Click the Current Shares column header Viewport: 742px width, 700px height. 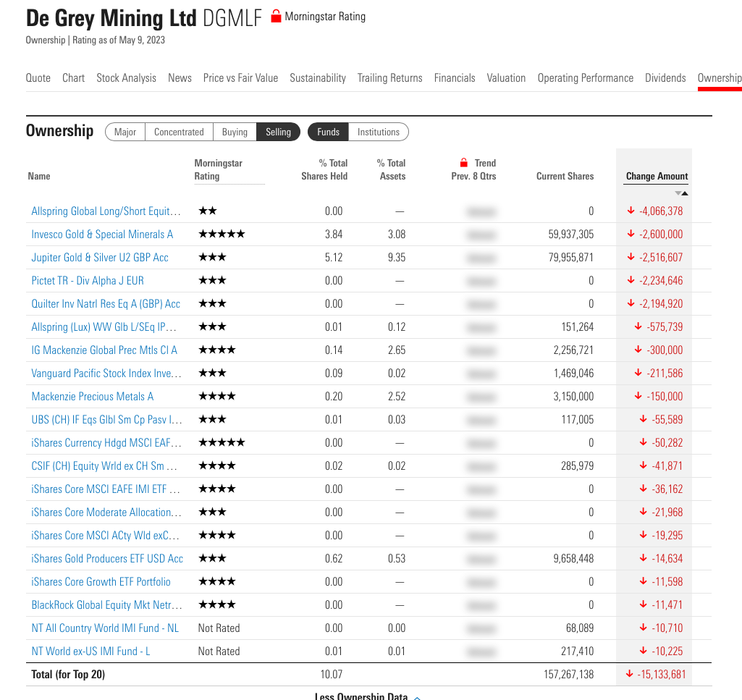point(565,176)
